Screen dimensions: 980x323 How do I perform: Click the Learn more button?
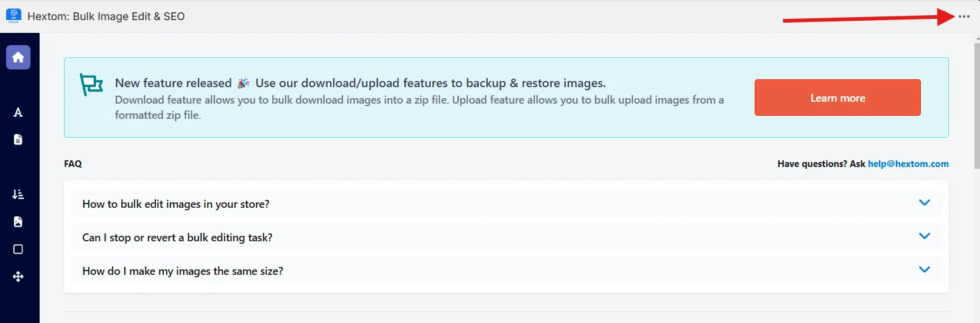pyautogui.click(x=837, y=98)
